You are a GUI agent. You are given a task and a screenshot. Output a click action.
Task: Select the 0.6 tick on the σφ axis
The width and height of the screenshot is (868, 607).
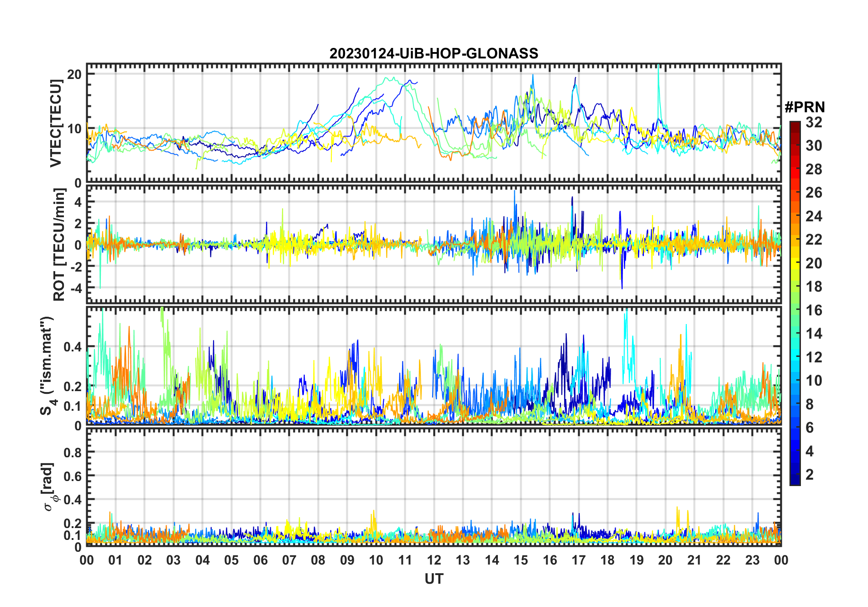73,476
